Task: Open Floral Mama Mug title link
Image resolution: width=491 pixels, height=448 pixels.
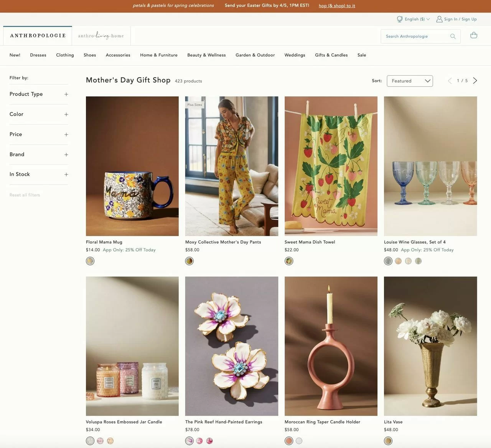Action: click(104, 242)
